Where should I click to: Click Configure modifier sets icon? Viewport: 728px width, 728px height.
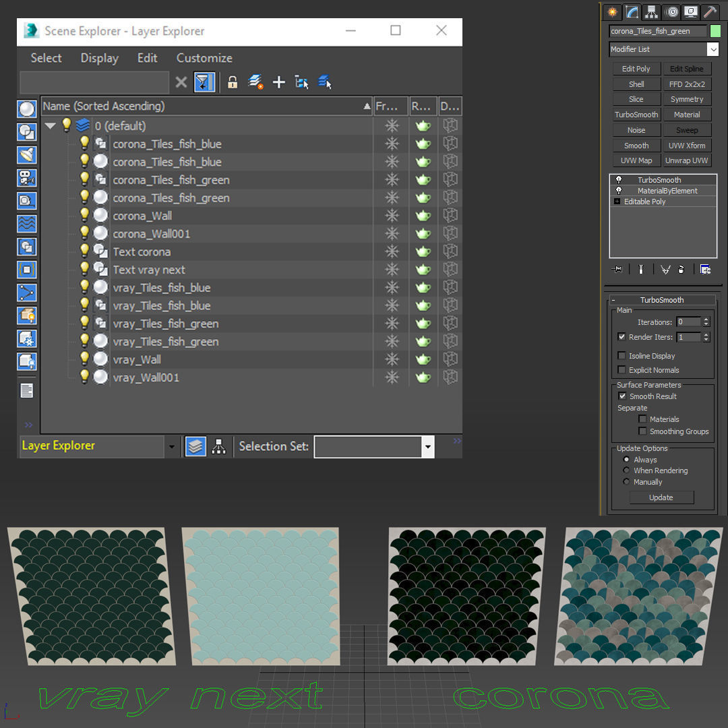[705, 269]
